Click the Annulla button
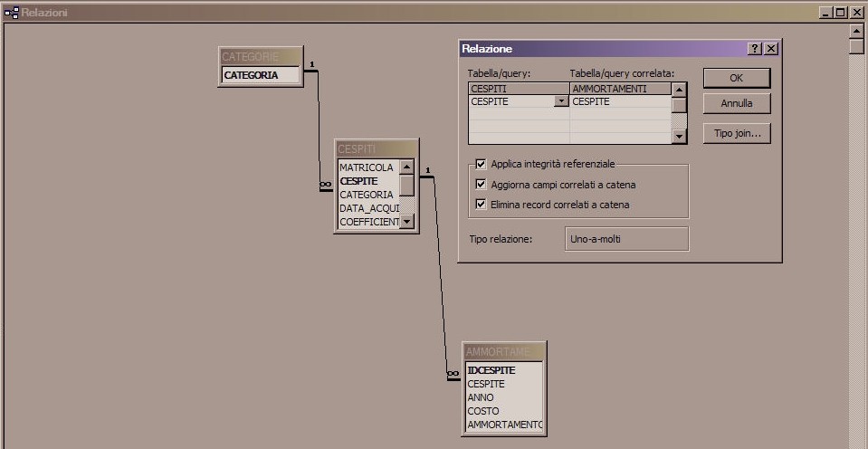The height and width of the screenshot is (449, 868). tap(736, 103)
